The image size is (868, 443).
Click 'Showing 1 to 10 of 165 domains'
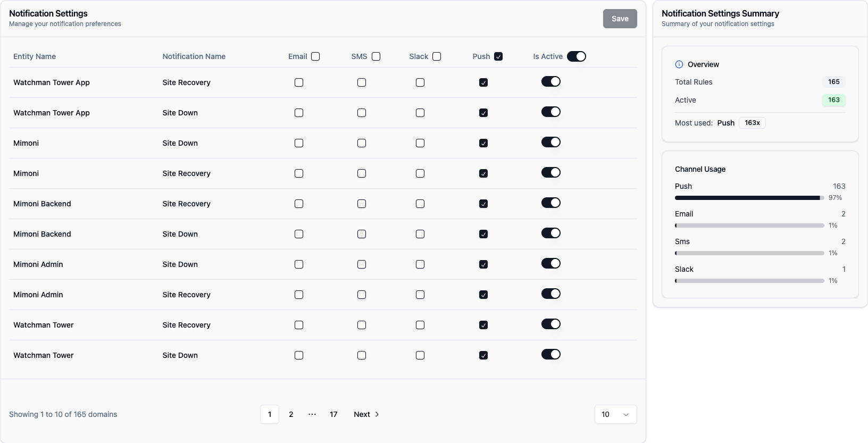(63, 414)
